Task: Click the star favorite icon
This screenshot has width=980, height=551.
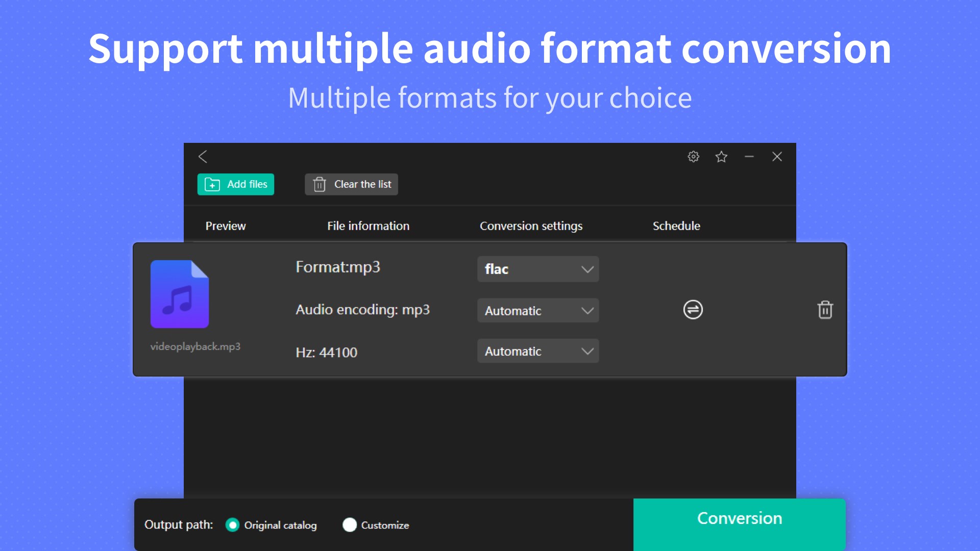Action: pyautogui.click(x=721, y=157)
